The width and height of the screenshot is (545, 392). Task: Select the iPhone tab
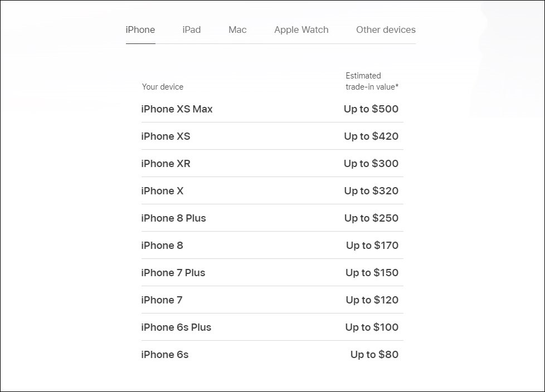pyautogui.click(x=140, y=30)
